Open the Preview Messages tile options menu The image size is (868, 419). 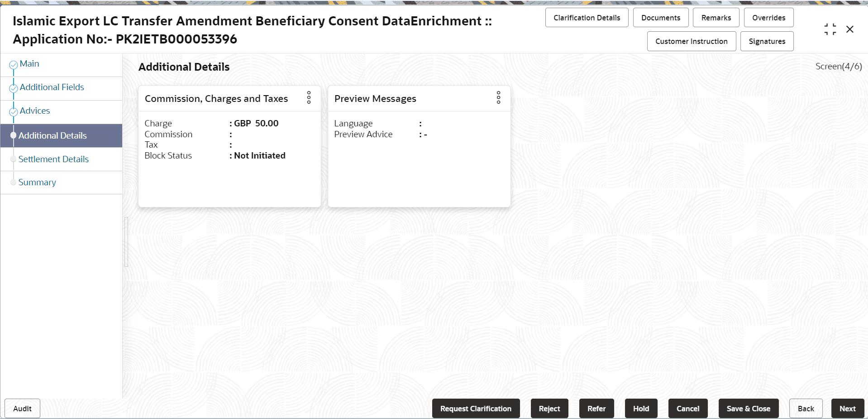(498, 98)
